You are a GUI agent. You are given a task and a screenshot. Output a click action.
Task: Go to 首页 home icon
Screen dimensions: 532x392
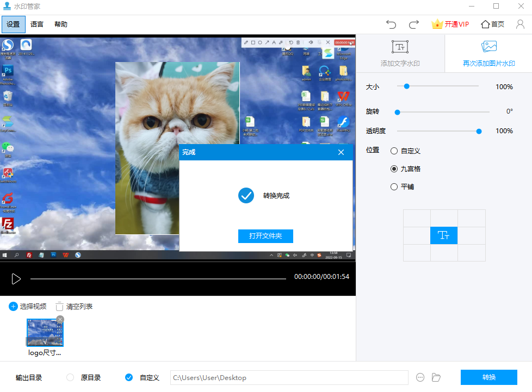click(x=486, y=24)
